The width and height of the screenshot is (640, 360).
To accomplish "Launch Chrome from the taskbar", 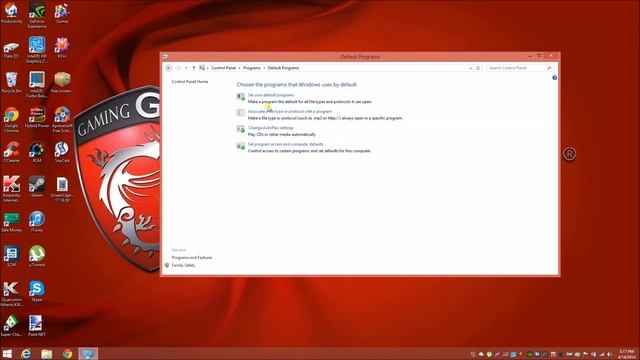I will (67, 354).
